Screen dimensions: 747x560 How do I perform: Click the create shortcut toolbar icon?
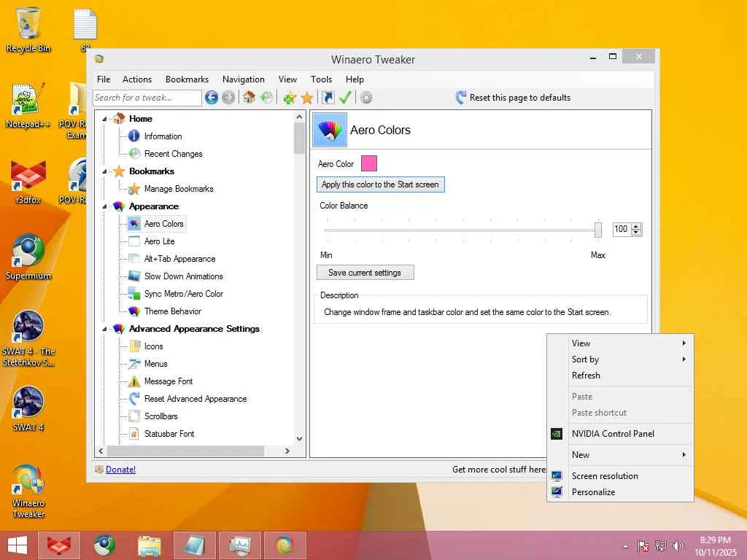[x=328, y=98]
